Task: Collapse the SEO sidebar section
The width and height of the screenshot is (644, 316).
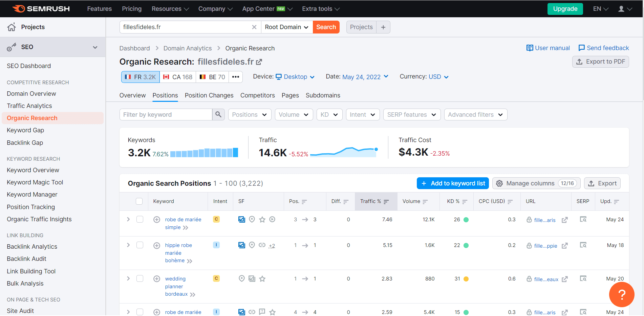Action: (x=95, y=47)
